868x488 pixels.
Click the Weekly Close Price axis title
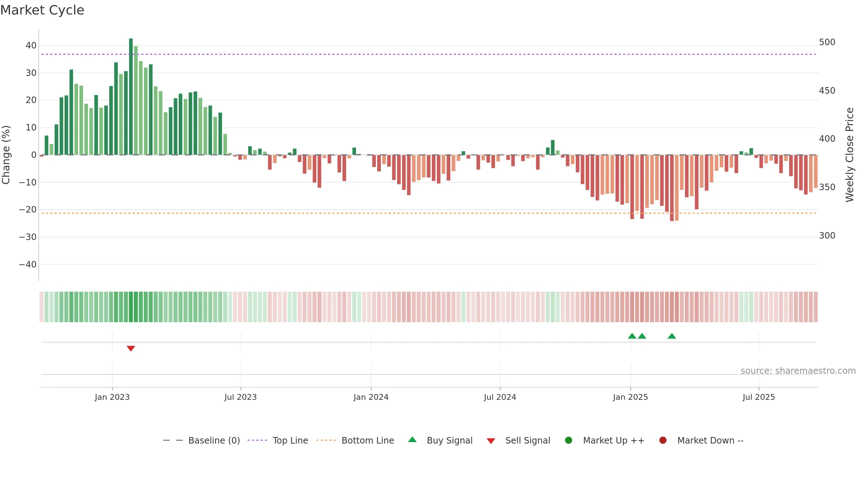[850, 155]
